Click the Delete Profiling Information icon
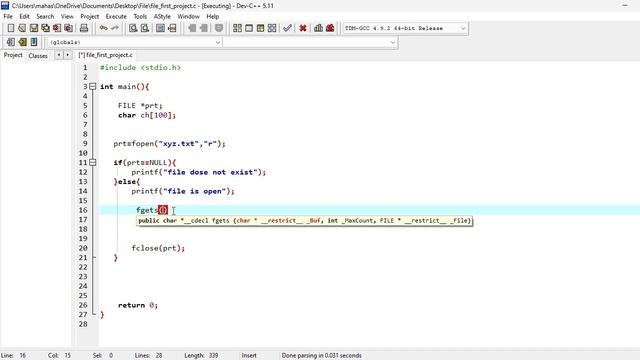 coord(330,28)
